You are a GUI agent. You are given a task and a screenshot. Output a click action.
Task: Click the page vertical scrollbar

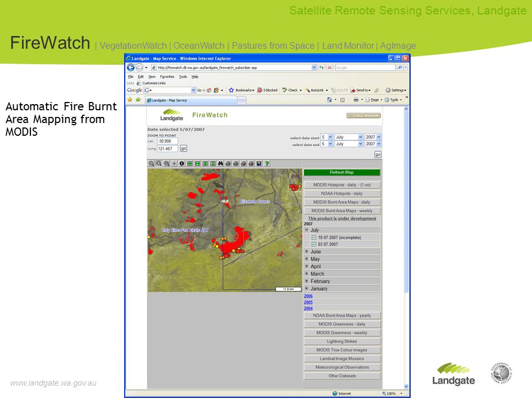point(406,248)
